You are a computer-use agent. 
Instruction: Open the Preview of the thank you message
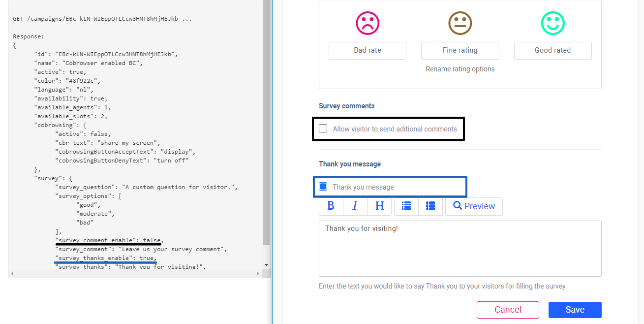(x=474, y=206)
